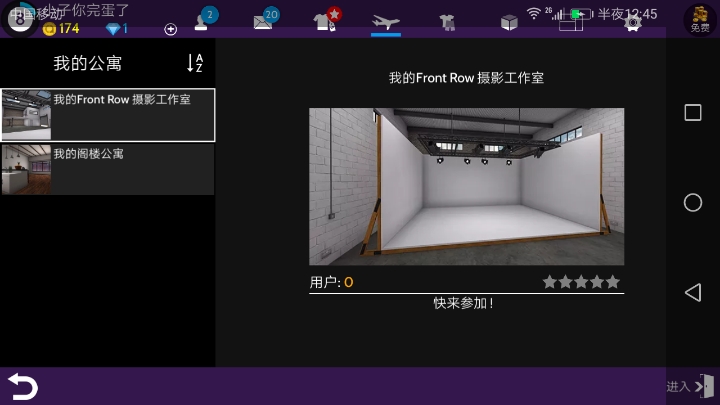Open the mail inbox with 20 badge
The height and width of the screenshot is (405, 720).
[x=265, y=21]
